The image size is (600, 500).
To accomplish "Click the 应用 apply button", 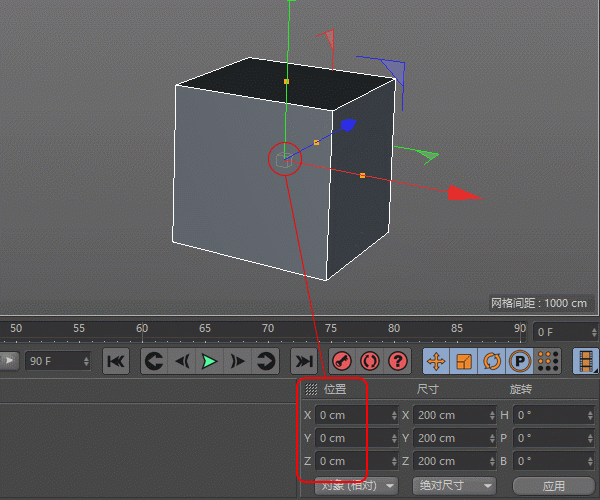I will pos(553,486).
